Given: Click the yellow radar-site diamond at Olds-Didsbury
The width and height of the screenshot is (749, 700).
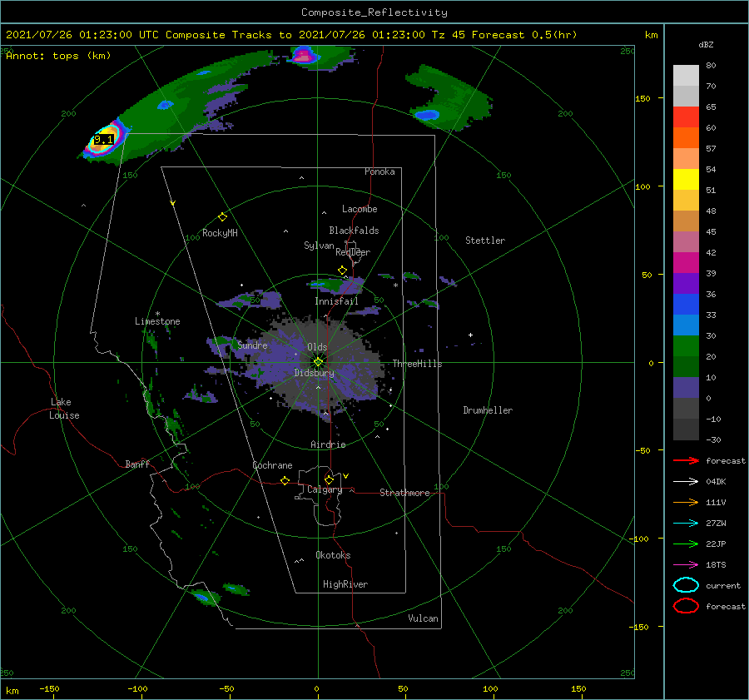Looking at the screenshot, I should click(318, 362).
